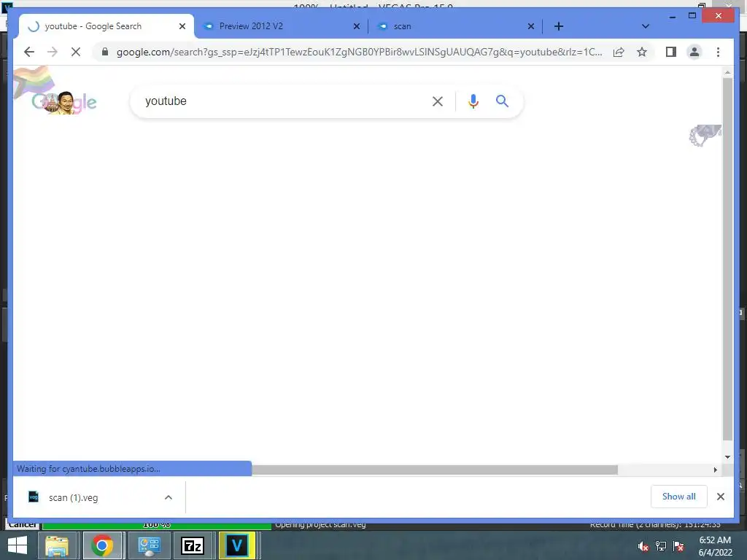Click Show all downloads
The width and height of the screenshot is (747, 560).
pos(679,497)
